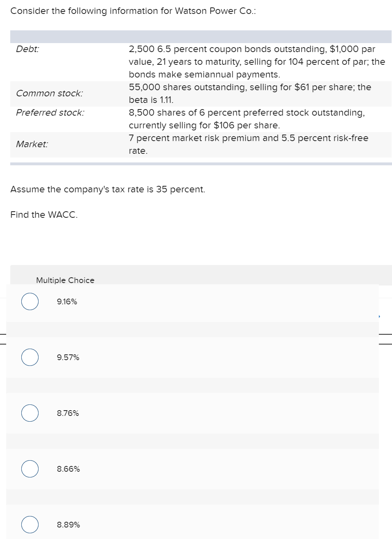This screenshot has width=392, height=548.
Task: Click the 8.89% answer label text
Action: 67,525
